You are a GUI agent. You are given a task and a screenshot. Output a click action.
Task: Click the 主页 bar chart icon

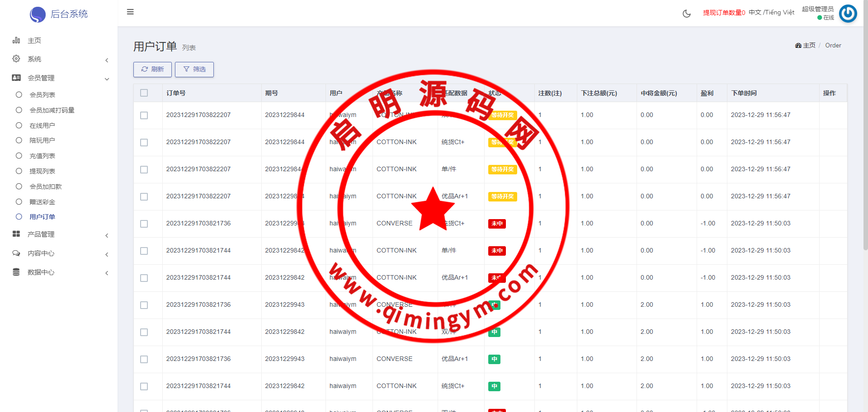pyautogui.click(x=16, y=41)
